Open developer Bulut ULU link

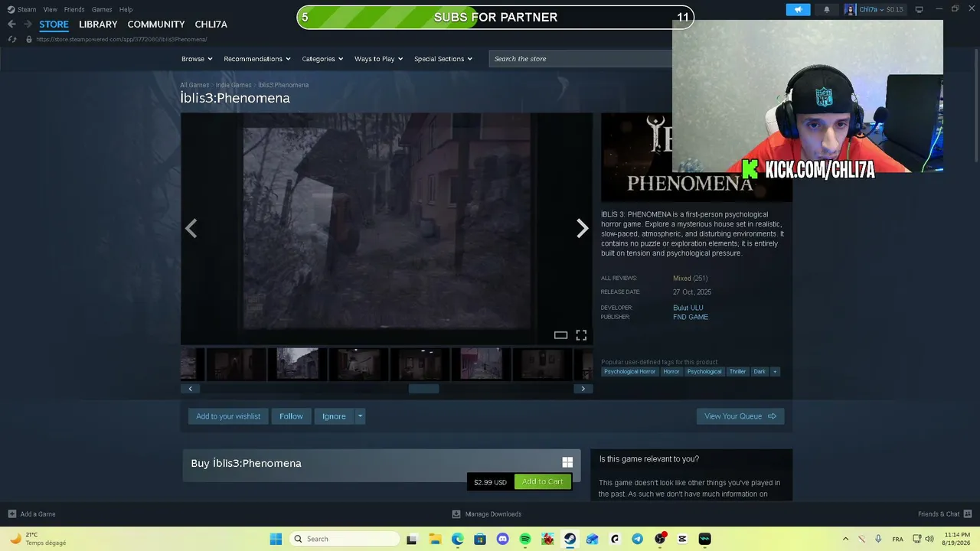pyautogui.click(x=688, y=308)
